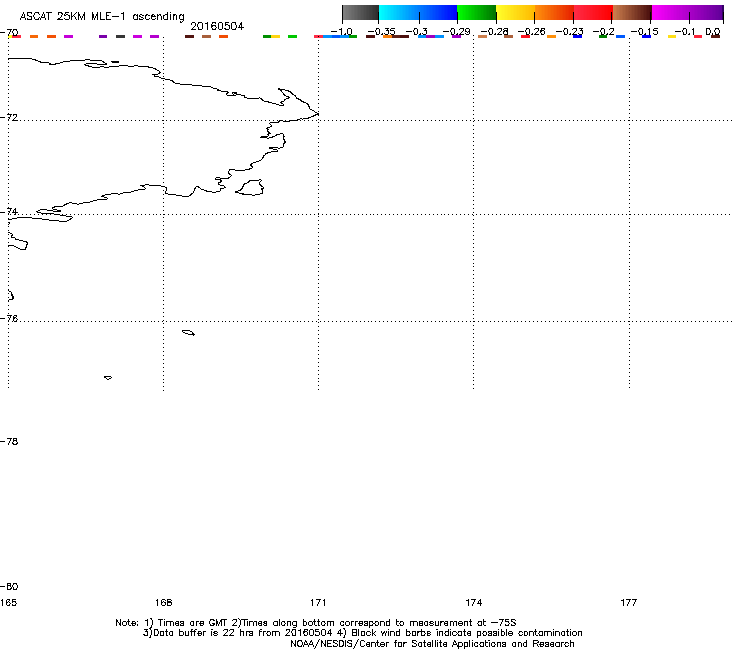Click the color bar label '-0.15'
Screen dimensions: 740x650
click(x=644, y=32)
